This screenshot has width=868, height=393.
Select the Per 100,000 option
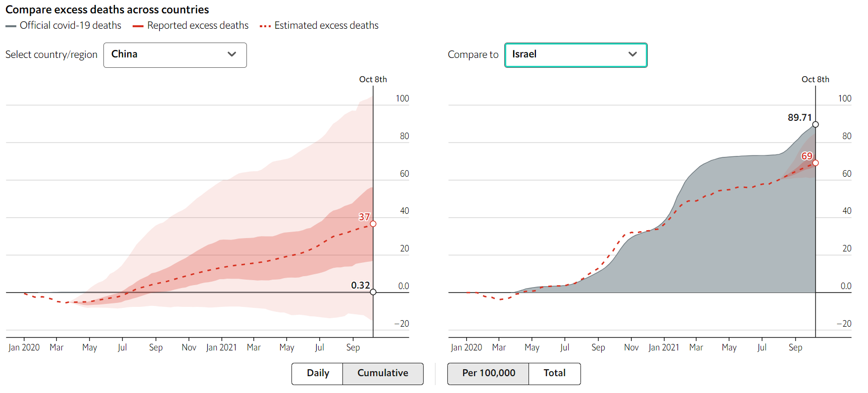tap(488, 373)
